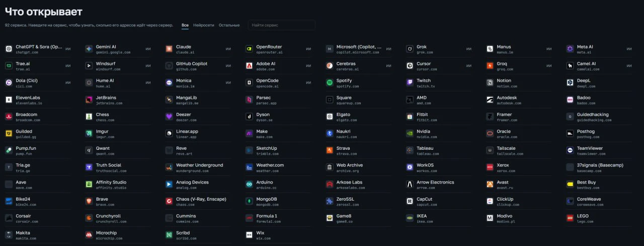Click the Nvidia logo icon
Image resolution: width=644 pixels, height=246 pixels.
click(410, 134)
